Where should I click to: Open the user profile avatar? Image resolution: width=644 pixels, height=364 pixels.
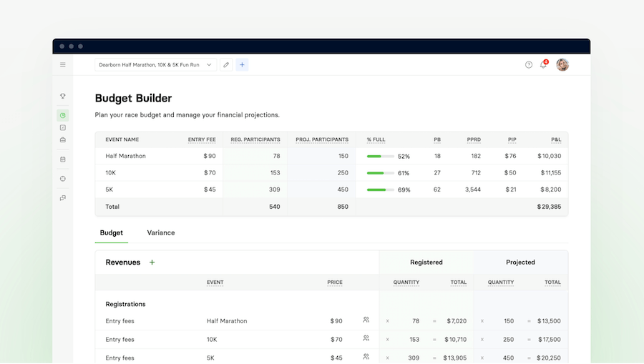tap(562, 65)
